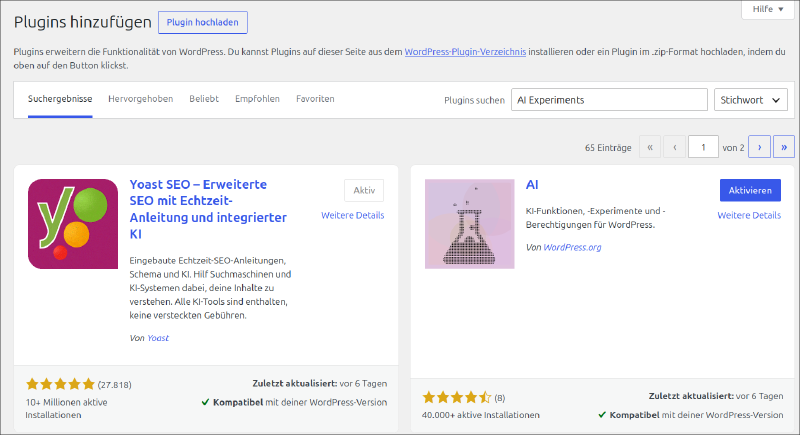Screen dimensions: 800x435
Task: Open the Yoast SEO plugin title link
Action: pos(208,209)
